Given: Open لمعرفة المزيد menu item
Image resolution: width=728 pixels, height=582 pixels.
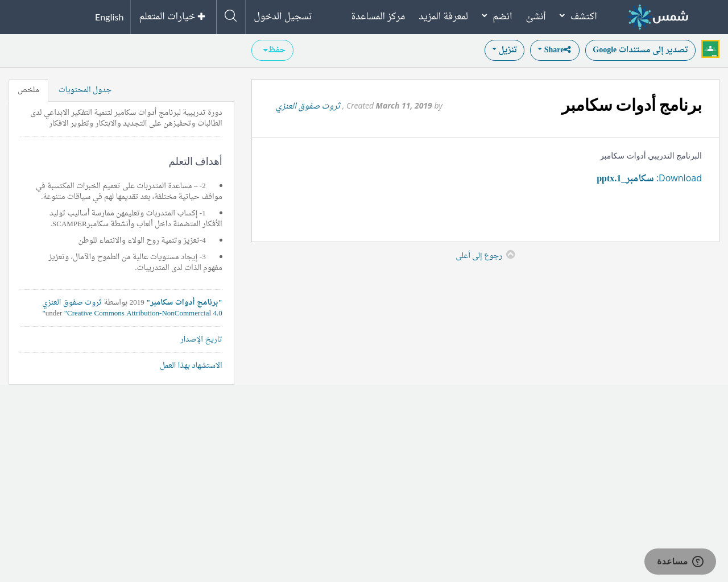Looking at the screenshot, I should [x=444, y=16].
